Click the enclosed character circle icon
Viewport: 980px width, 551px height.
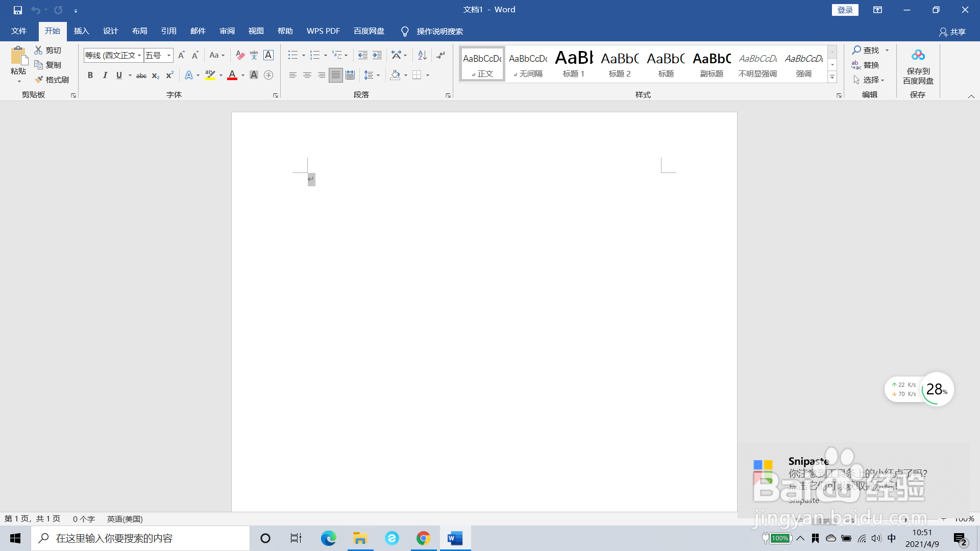pyautogui.click(x=268, y=75)
